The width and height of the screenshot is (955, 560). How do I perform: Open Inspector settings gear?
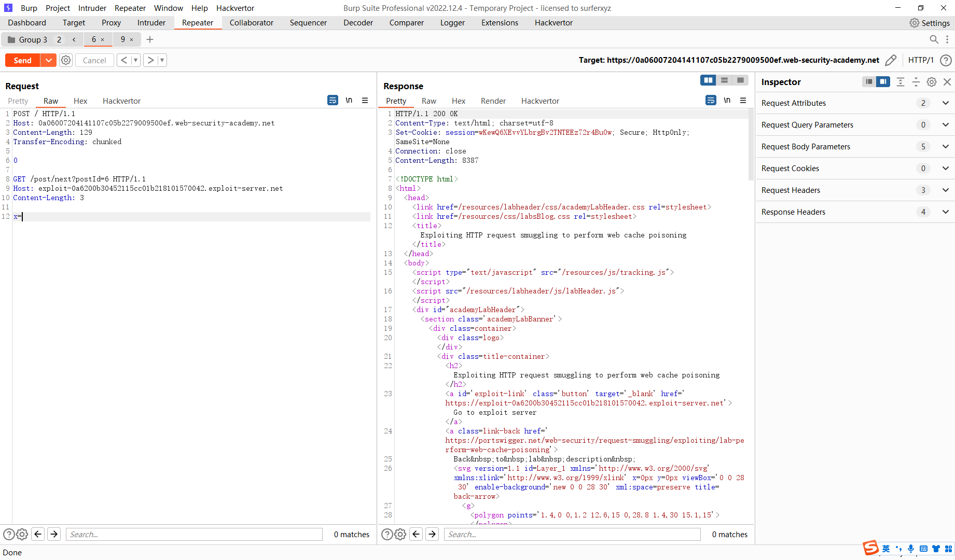click(x=932, y=82)
